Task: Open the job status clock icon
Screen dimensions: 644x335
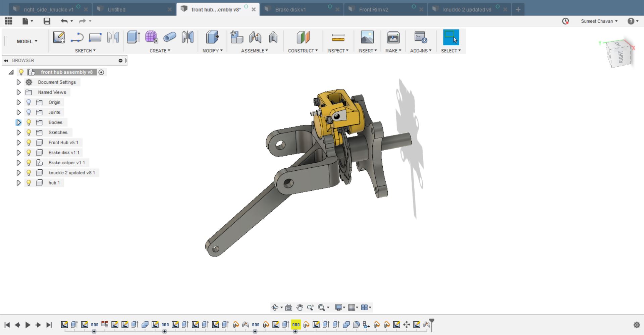Action: click(566, 21)
